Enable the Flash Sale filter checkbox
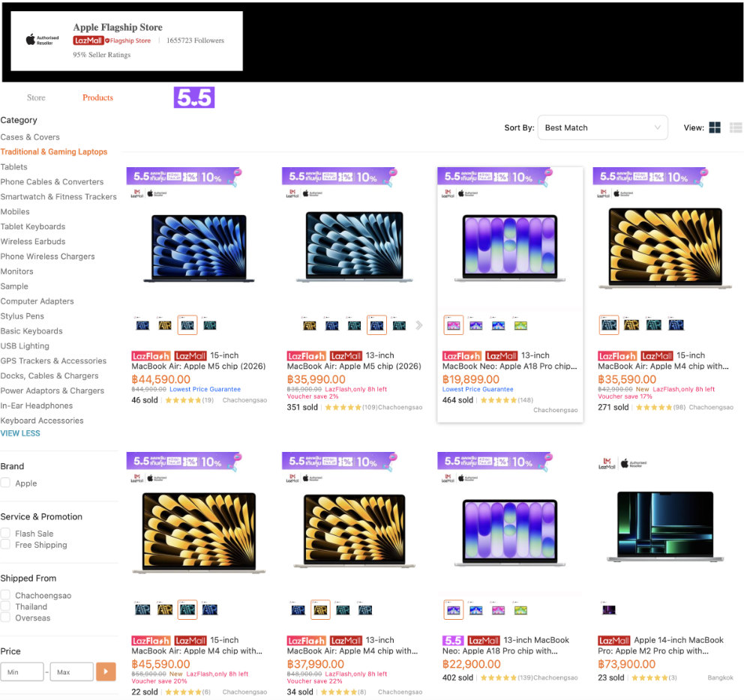 pos(5,533)
